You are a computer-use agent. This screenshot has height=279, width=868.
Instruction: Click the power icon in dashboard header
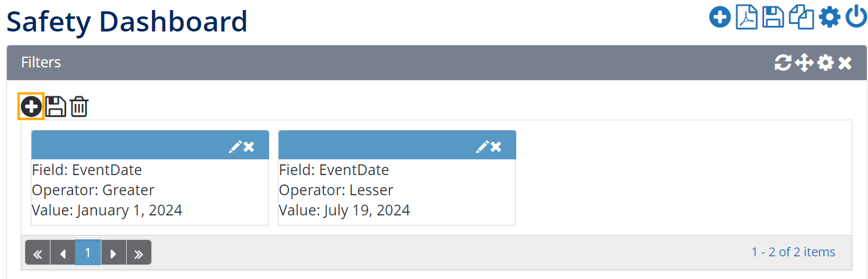856,17
